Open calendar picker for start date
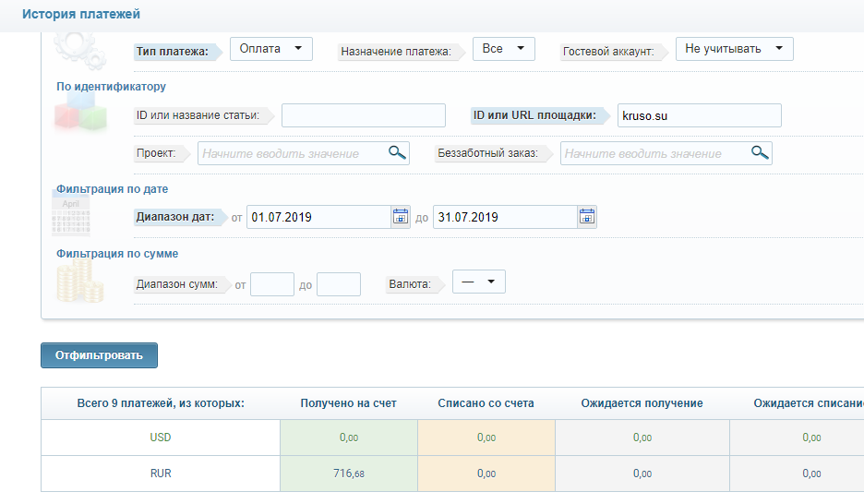The height and width of the screenshot is (504, 864). coord(401,217)
